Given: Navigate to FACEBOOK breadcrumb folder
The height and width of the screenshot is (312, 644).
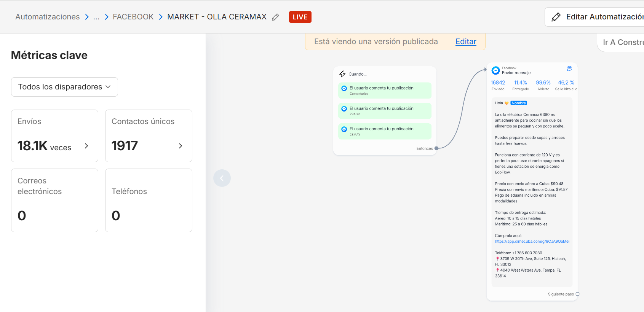Looking at the screenshot, I should (x=133, y=17).
